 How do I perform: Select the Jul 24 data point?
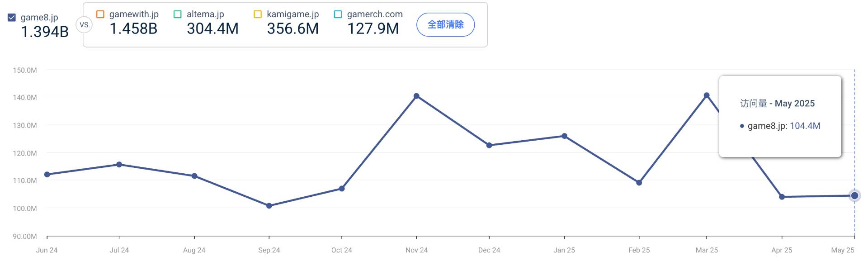coord(119,165)
